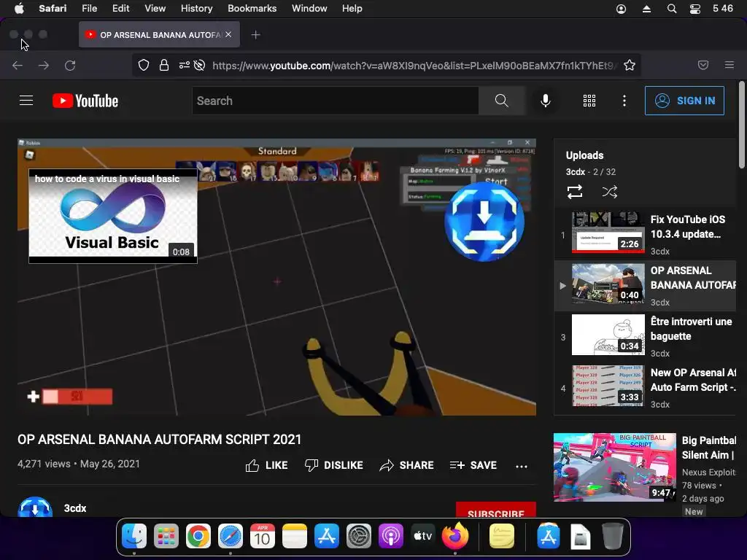The height and width of the screenshot is (560, 747).
Task: Open the View menu
Action: tap(155, 8)
